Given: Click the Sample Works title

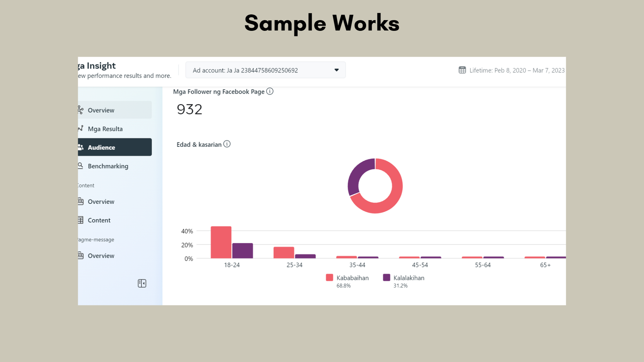Looking at the screenshot, I should (322, 23).
